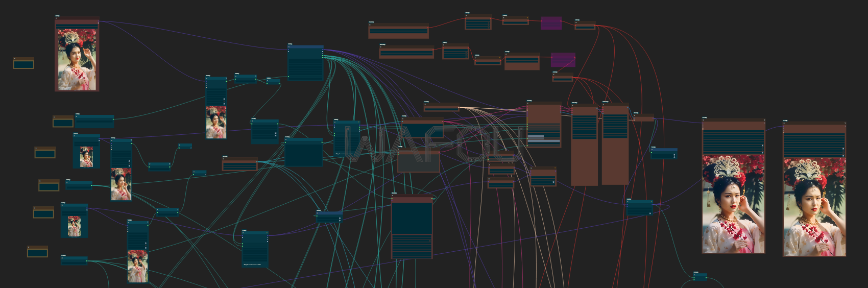
Task: Select the topmost yellow-bordered note node
Action: point(23,63)
